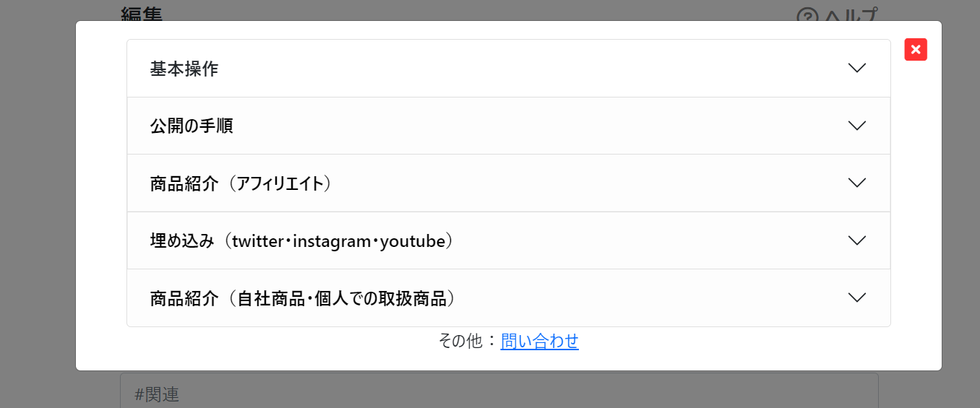Click the chevron arrow on 公開の手順 row
Screen dimensions: 980x408
pos(856,126)
